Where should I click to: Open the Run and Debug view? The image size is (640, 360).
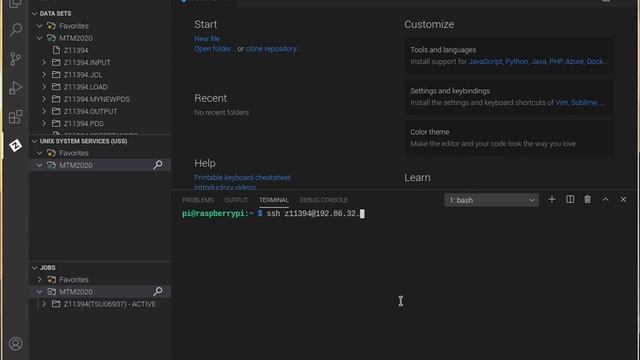(16, 88)
